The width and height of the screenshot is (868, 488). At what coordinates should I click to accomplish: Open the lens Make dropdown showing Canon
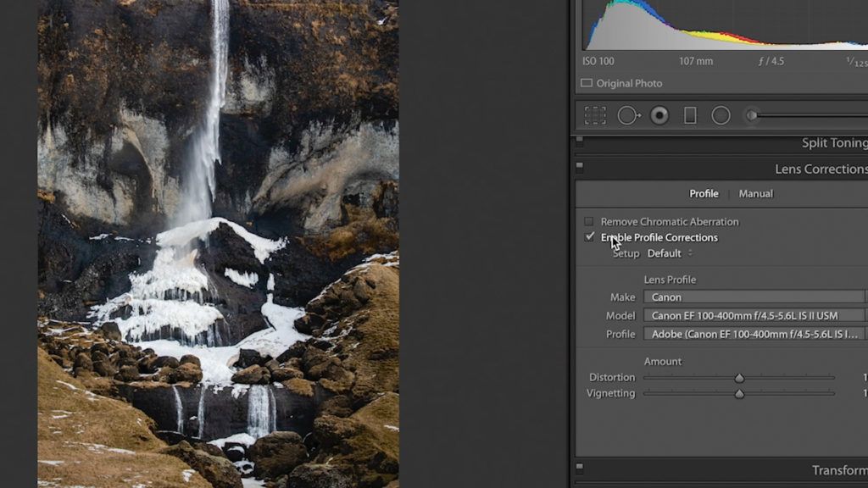(753, 297)
